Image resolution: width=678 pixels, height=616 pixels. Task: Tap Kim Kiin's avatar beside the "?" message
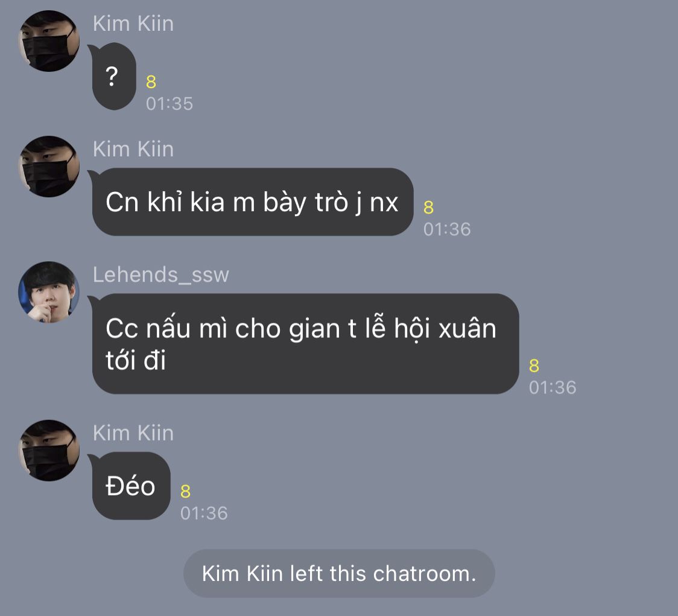49,41
